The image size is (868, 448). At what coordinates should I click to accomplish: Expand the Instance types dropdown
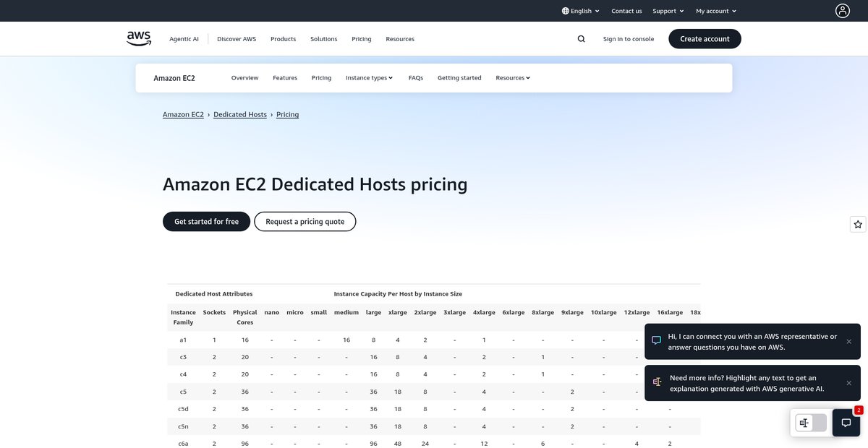coord(369,78)
